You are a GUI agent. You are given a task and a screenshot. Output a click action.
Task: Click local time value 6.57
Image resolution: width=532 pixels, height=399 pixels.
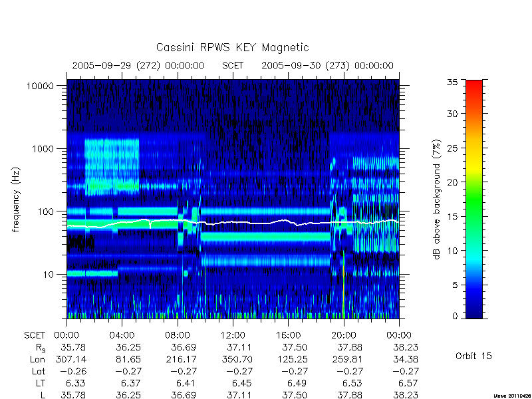click(408, 383)
